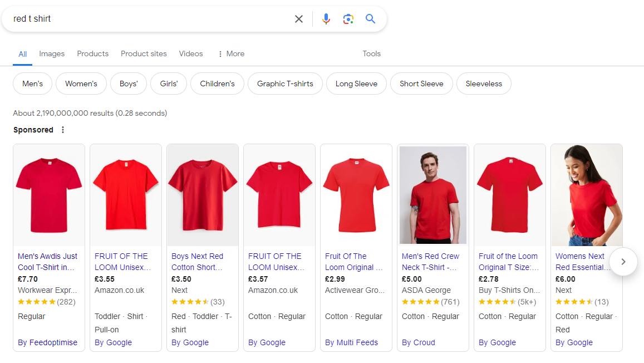Click the (761) rating for ASDA George shirt
The height and width of the screenshot is (363, 644).
pyautogui.click(x=431, y=302)
